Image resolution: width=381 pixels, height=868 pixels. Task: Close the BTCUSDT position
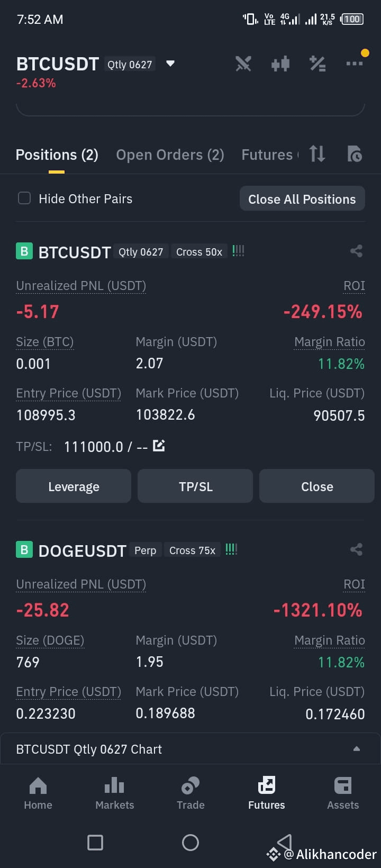click(x=317, y=486)
